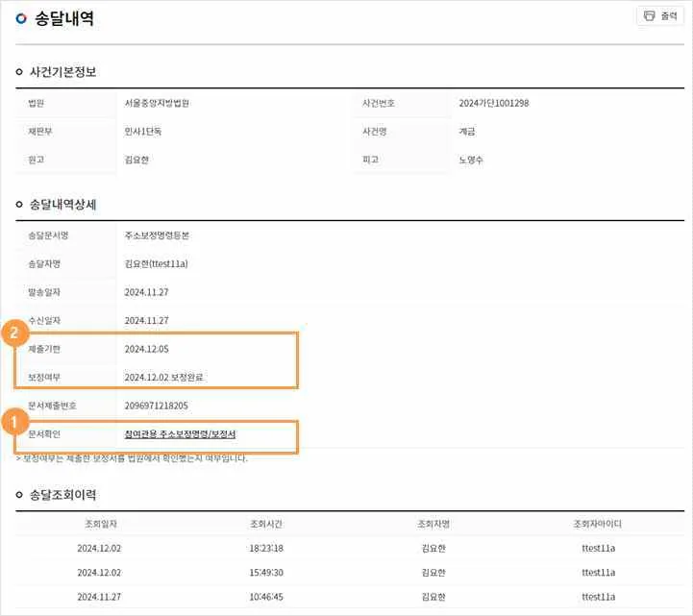The image size is (693, 616).
Task: Click the 조회일자 column header
Action: 101,524
